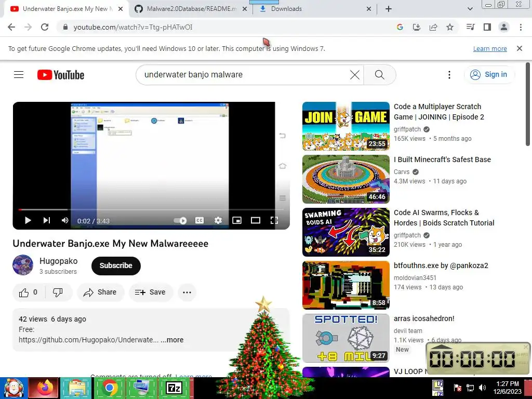Screen dimensions: 532x399
Task: Open the Hugopako channel avatar
Action: 23,265
